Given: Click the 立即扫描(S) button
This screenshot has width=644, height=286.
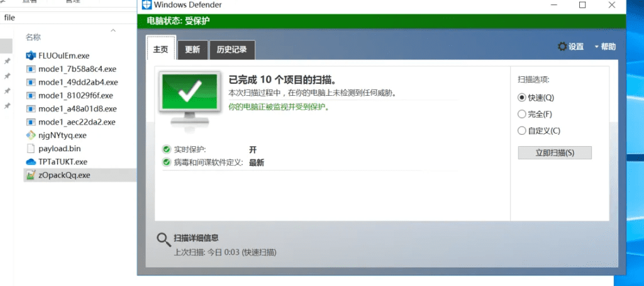Looking at the screenshot, I should pyautogui.click(x=555, y=152).
